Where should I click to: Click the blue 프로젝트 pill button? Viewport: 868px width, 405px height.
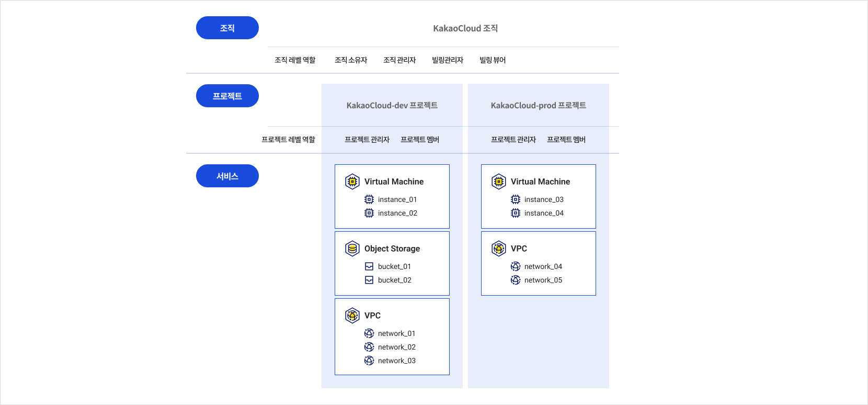point(227,96)
